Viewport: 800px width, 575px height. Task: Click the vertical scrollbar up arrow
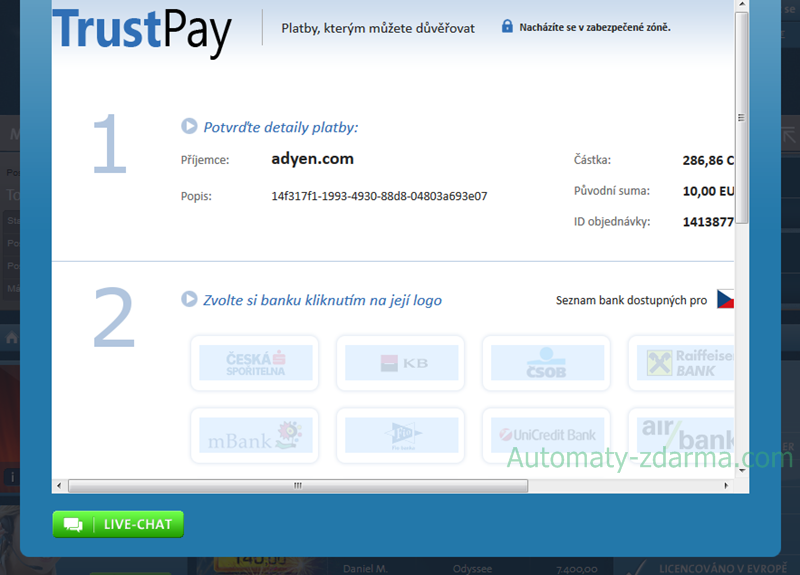tap(742, 5)
